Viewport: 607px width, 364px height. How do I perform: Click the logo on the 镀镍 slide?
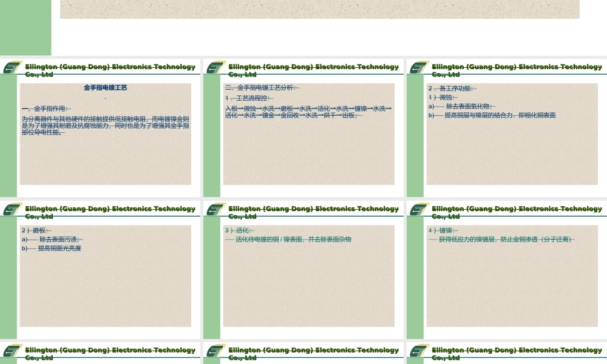pos(419,209)
